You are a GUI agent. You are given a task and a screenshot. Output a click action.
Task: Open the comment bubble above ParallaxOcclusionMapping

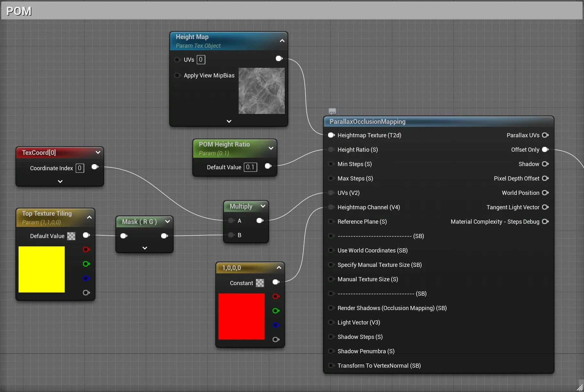pyautogui.click(x=332, y=111)
